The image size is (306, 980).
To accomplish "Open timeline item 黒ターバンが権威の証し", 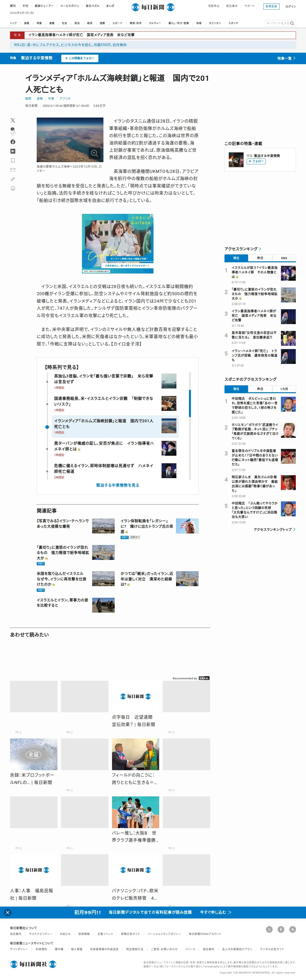I will coord(115,449).
